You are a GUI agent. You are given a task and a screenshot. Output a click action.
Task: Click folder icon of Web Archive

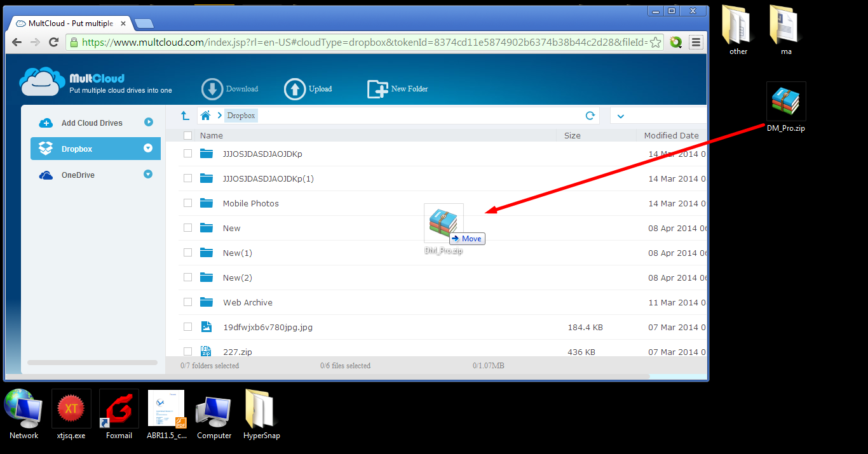pos(206,302)
